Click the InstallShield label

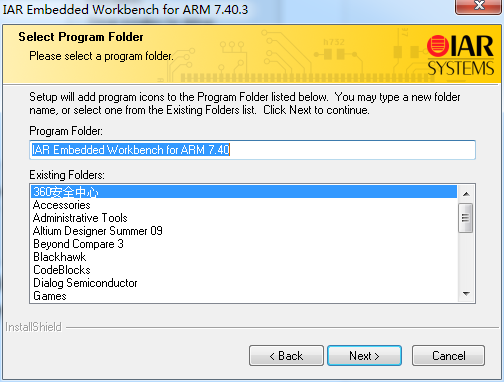(33, 327)
